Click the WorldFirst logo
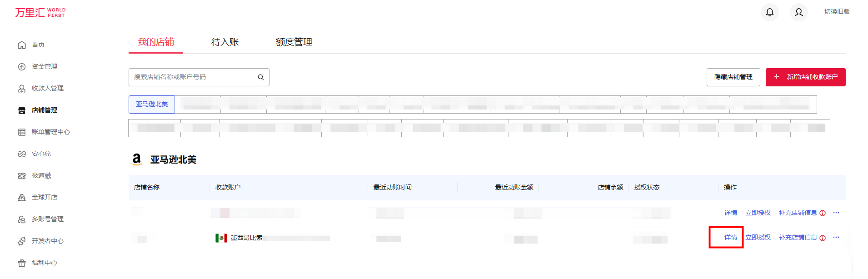This screenshot has width=868, height=279. [40, 12]
